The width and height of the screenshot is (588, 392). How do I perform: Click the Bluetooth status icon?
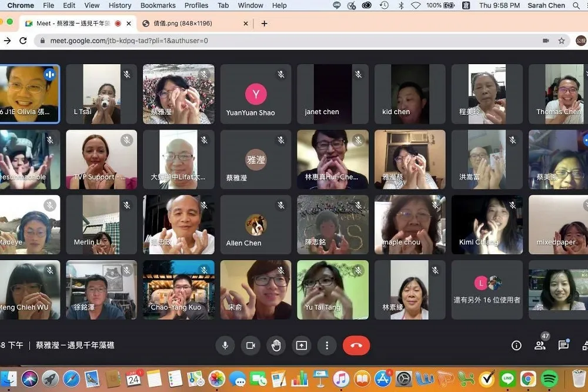[401, 5]
